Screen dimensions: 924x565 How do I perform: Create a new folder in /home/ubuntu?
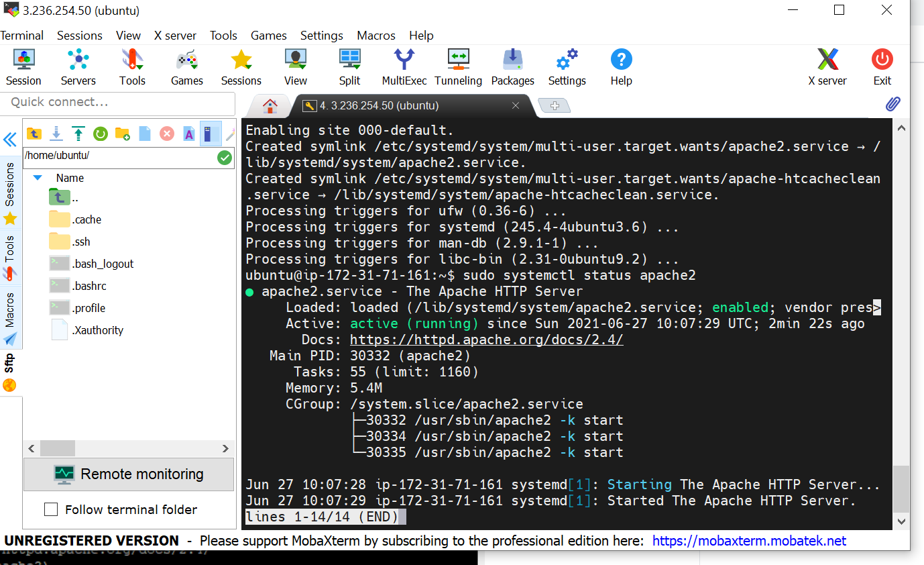(x=123, y=134)
